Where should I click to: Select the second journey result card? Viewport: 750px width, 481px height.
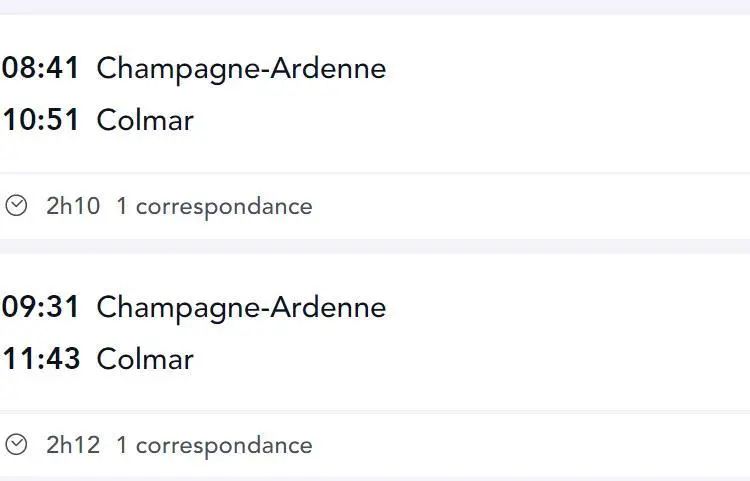pos(375,366)
